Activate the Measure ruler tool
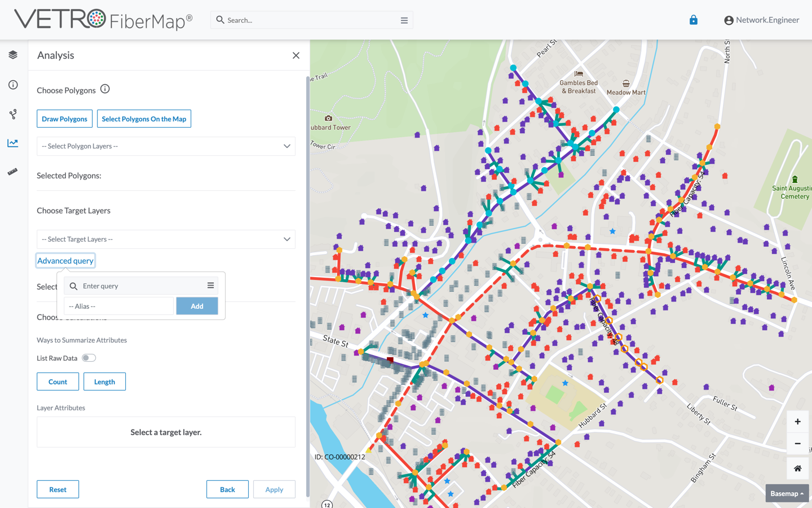This screenshot has height=508, width=812. point(12,172)
